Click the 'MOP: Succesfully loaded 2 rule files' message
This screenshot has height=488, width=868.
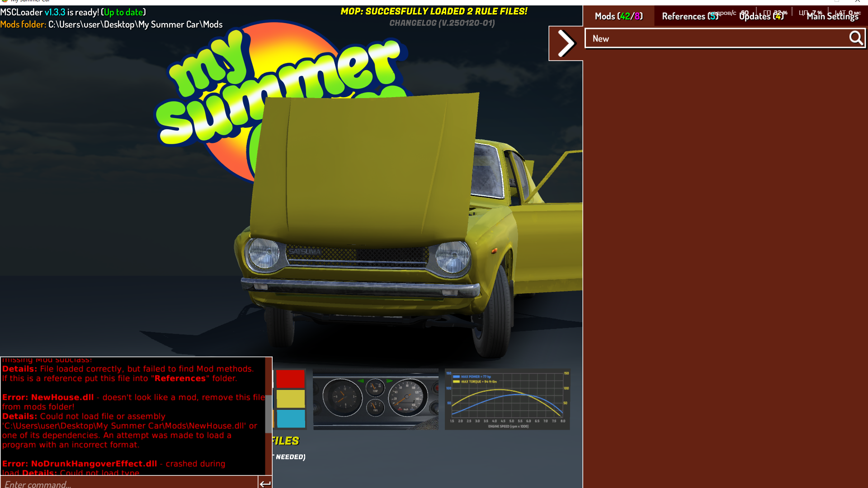pyautogui.click(x=434, y=11)
